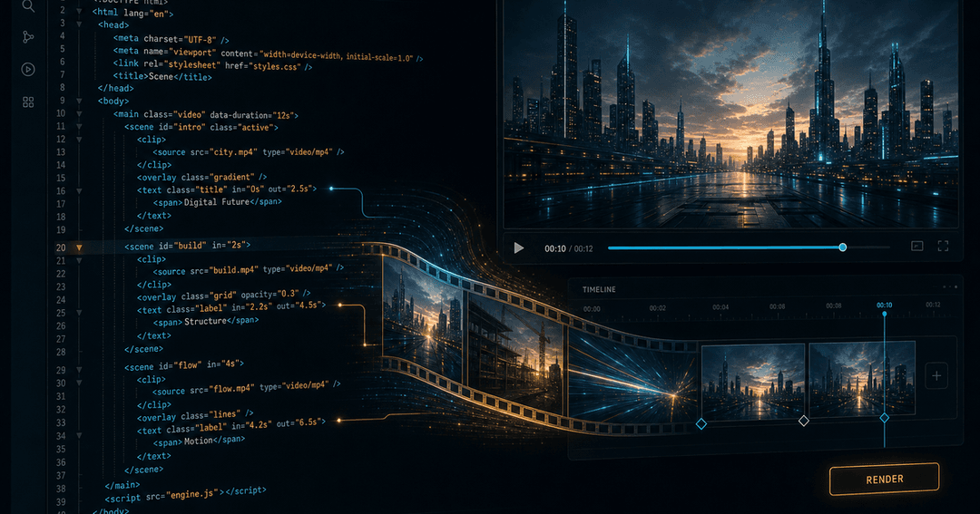Click line number 20 in the gutter
Image resolution: width=980 pixels, height=514 pixels.
click(61, 247)
